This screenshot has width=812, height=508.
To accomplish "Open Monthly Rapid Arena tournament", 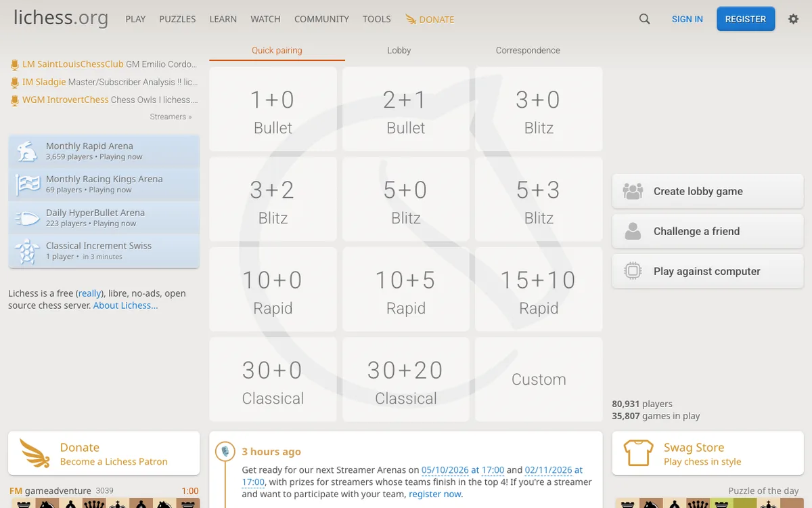I will 104,151.
